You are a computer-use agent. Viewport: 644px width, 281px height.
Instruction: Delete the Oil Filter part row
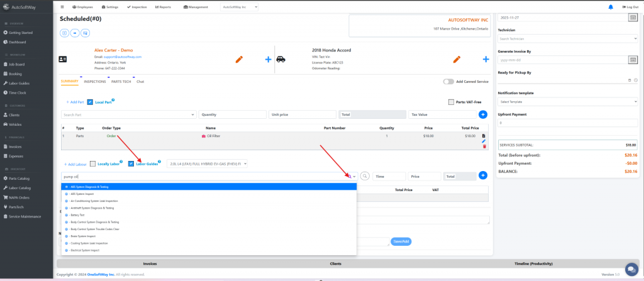click(x=484, y=146)
